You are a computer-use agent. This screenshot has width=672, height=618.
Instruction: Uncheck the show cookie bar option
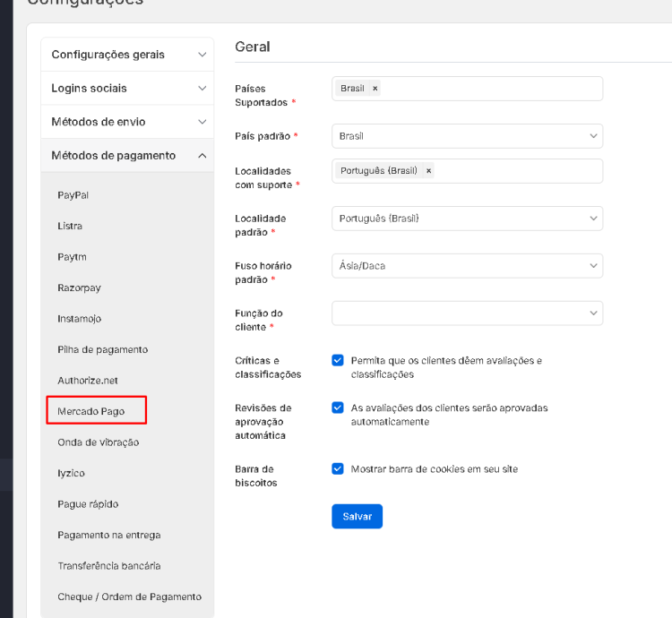tap(338, 468)
